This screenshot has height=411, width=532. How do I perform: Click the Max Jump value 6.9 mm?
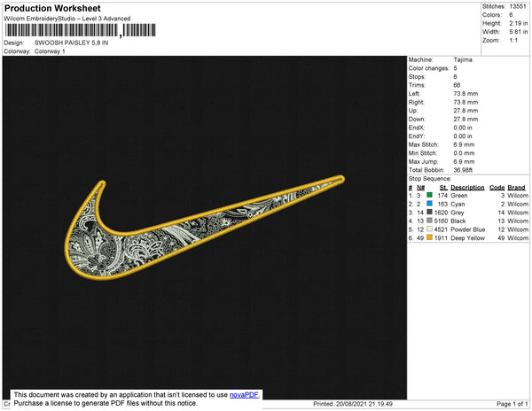click(464, 161)
